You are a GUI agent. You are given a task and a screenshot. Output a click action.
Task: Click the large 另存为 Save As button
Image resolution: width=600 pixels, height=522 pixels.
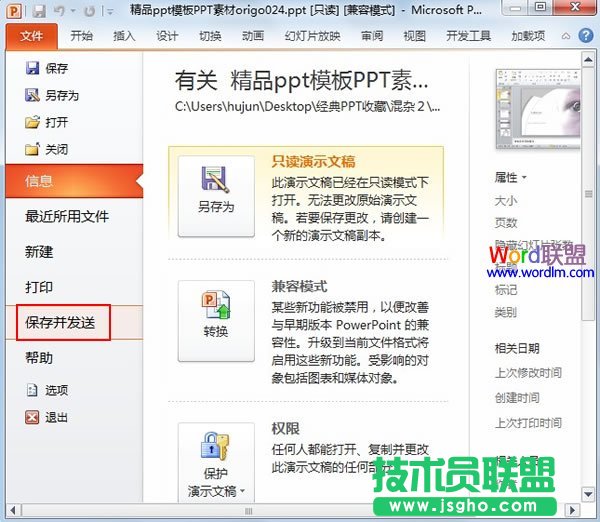coord(216,196)
